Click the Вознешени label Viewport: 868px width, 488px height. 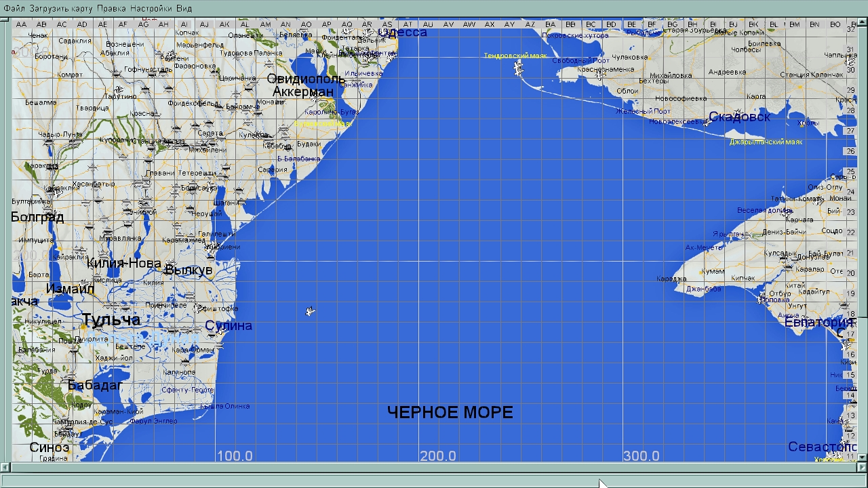coord(124,45)
